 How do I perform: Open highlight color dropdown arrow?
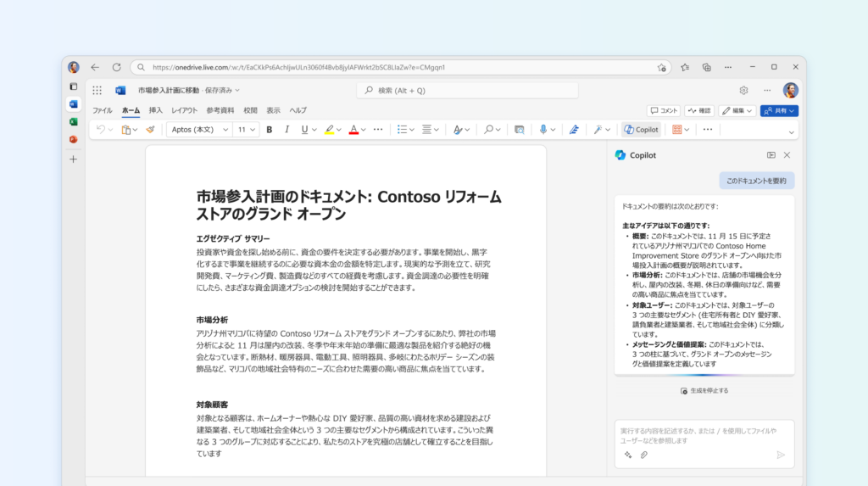339,131
